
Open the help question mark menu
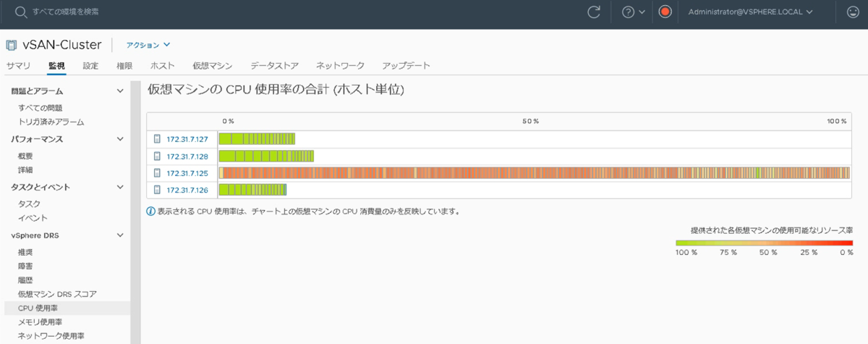[628, 12]
